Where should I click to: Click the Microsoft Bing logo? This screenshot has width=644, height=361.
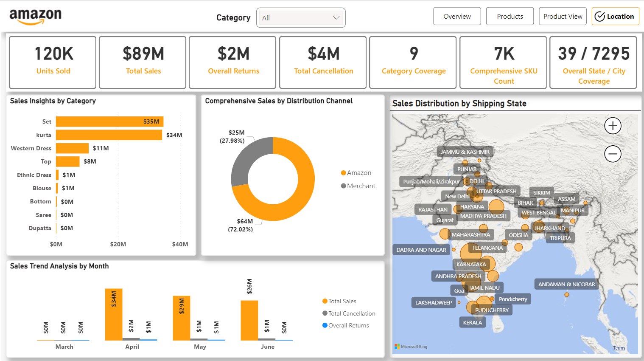pyautogui.click(x=411, y=347)
